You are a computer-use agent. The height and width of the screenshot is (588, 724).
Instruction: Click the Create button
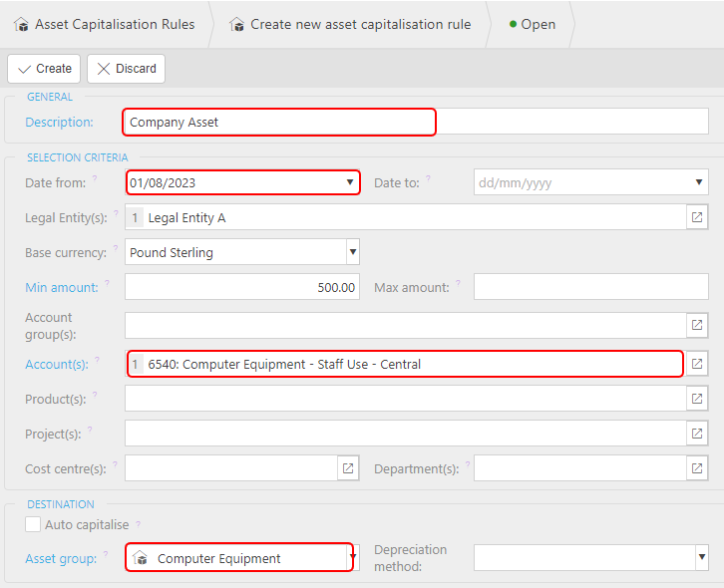(44, 69)
